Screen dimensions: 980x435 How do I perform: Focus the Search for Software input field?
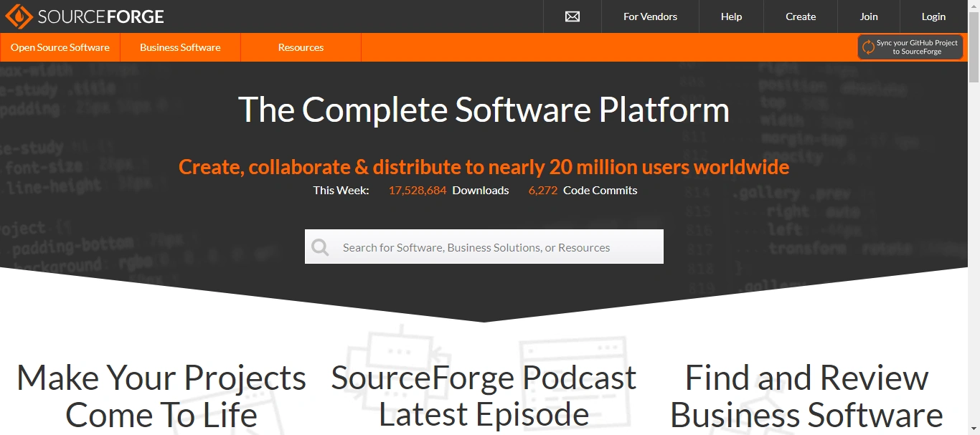(x=484, y=247)
